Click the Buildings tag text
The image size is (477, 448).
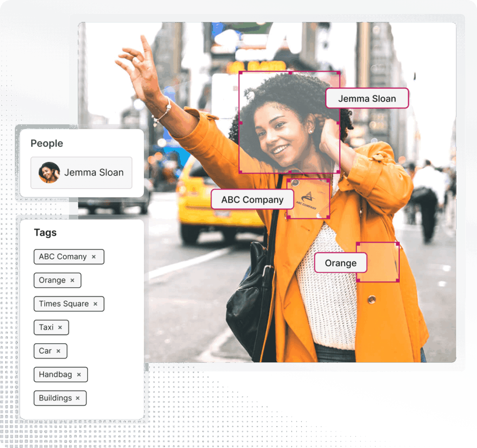click(55, 398)
